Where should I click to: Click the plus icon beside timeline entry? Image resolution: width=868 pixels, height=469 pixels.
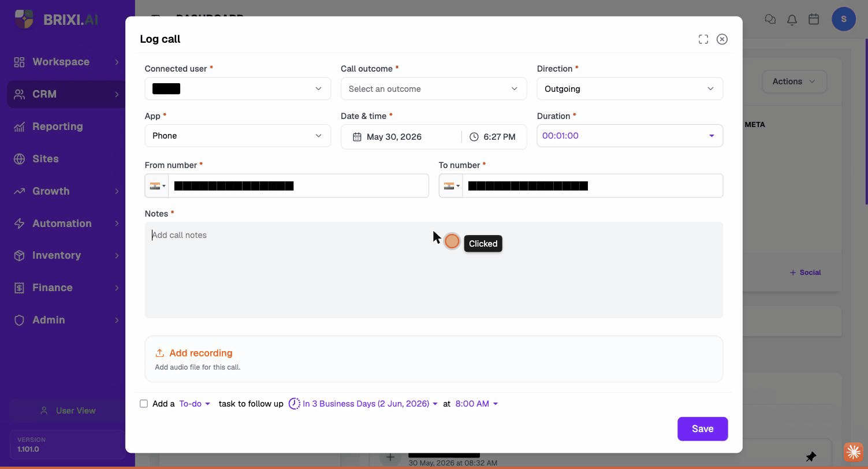point(390,457)
